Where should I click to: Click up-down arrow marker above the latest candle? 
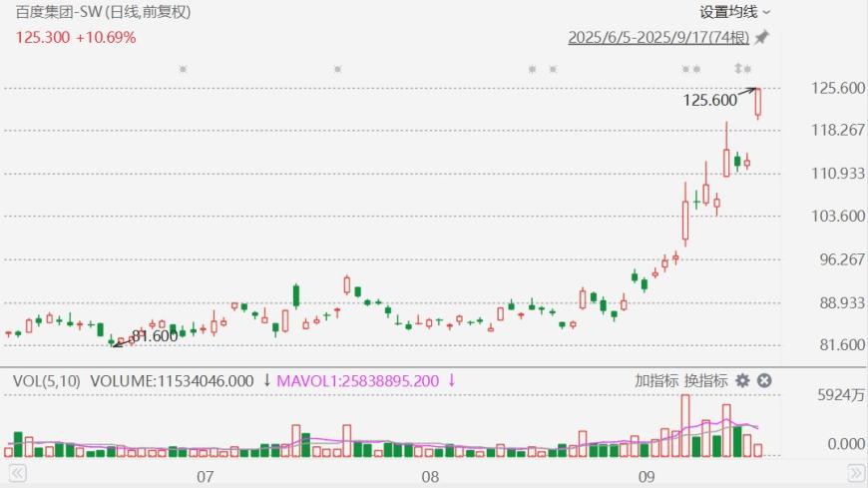click(739, 69)
